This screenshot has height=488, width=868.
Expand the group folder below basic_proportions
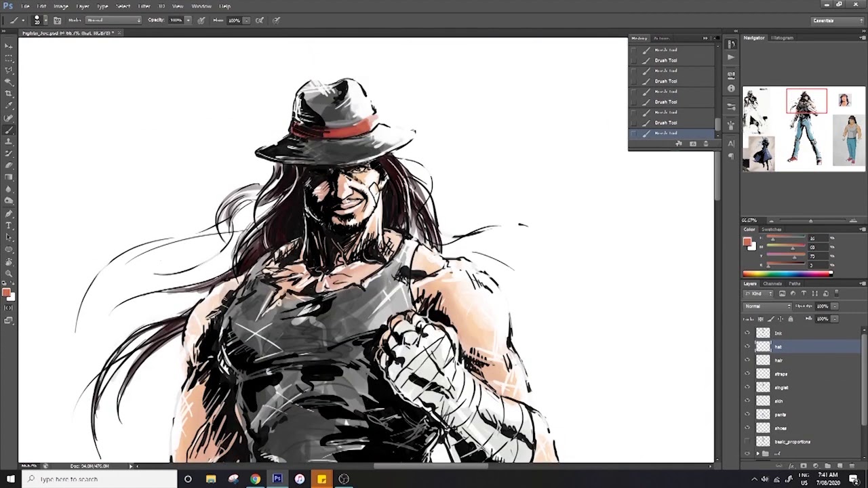(x=757, y=453)
